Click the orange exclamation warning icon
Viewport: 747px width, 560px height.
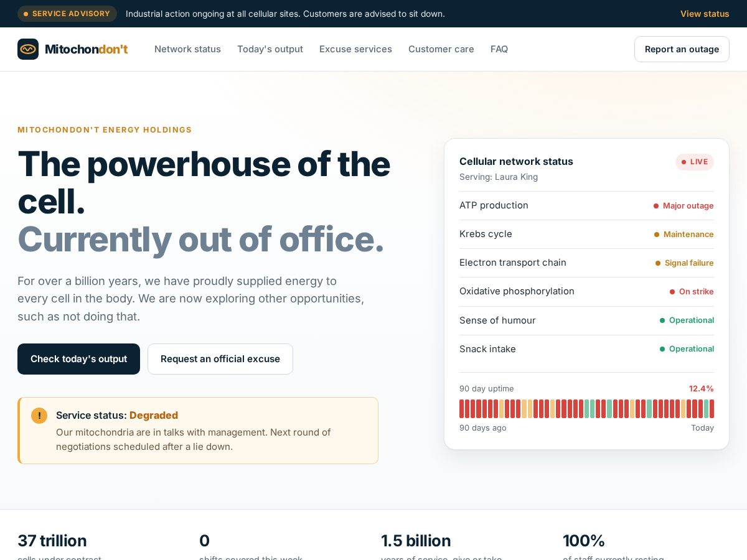39,416
